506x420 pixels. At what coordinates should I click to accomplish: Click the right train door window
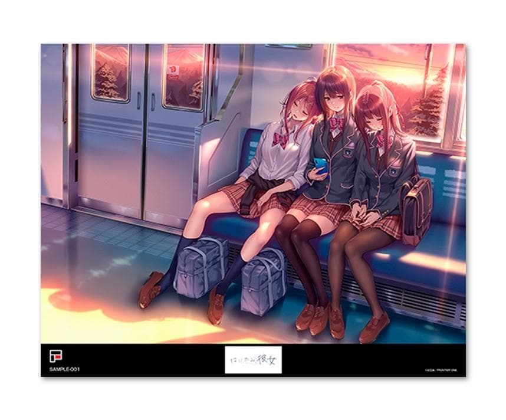click(x=183, y=77)
